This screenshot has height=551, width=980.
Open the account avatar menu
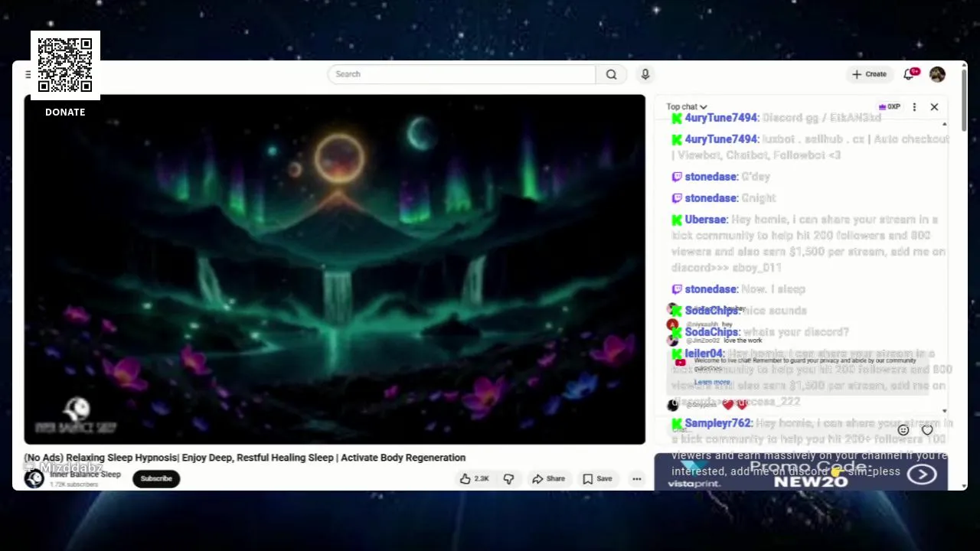(x=937, y=74)
